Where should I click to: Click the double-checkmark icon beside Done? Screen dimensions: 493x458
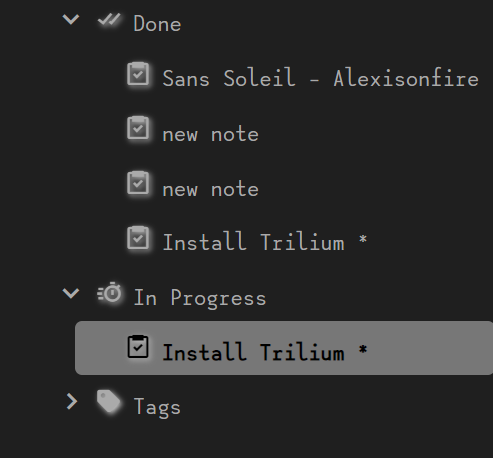click(109, 20)
